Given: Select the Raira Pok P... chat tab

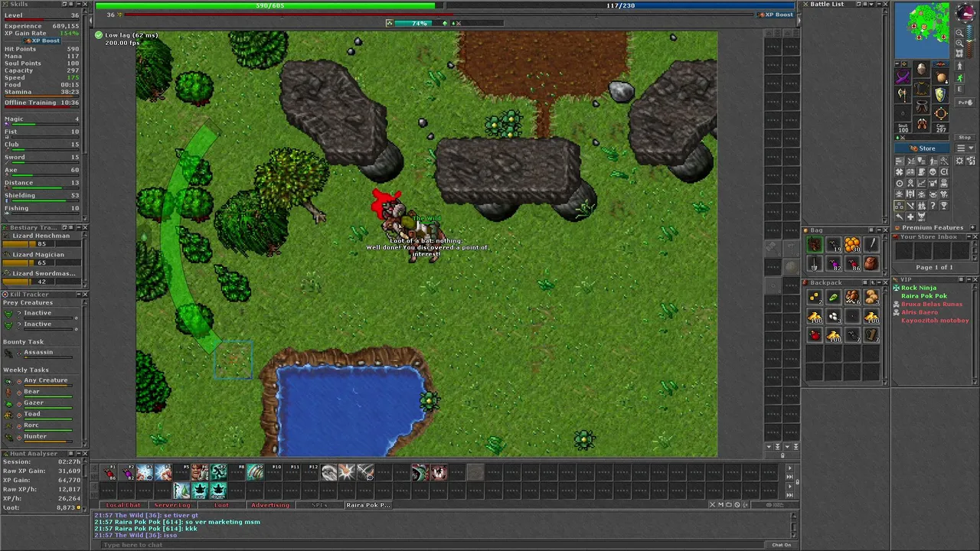Looking at the screenshot, I should (368, 505).
